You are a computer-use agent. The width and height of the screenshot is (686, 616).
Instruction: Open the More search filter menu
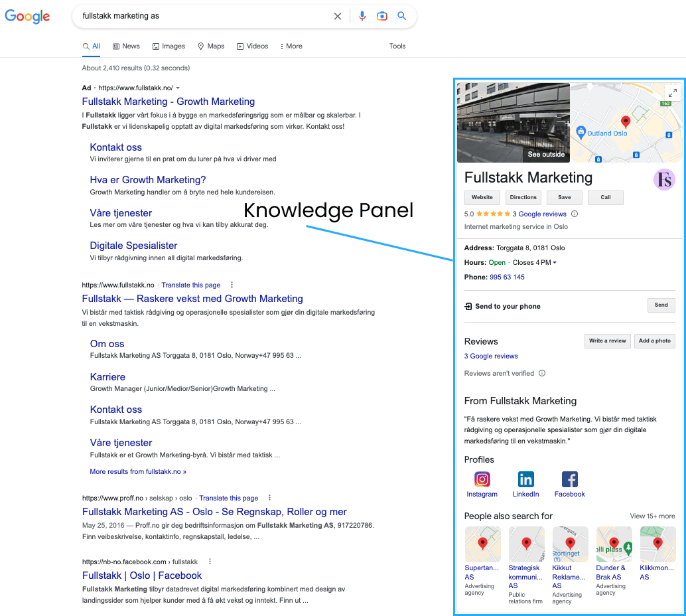(291, 46)
